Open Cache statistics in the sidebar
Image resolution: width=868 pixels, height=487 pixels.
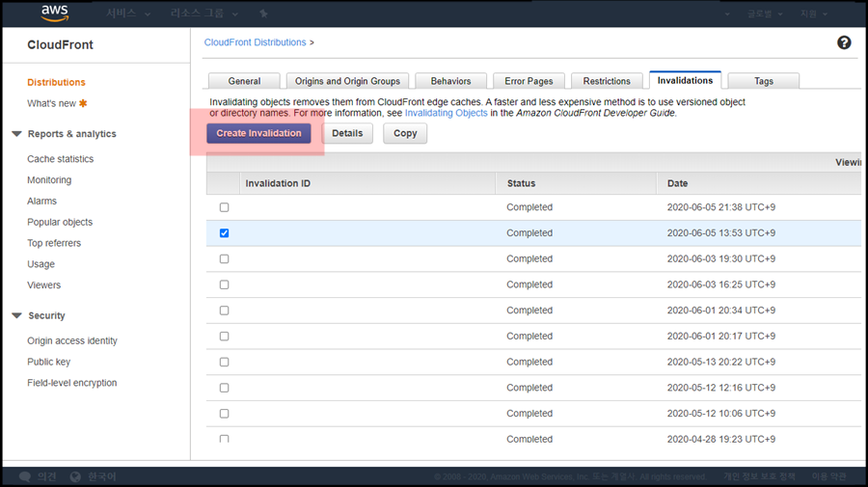[x=61, y=159]
